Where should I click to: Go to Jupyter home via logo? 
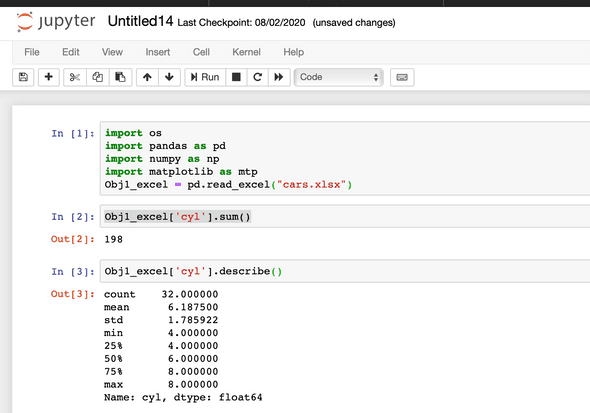point(56,21)
